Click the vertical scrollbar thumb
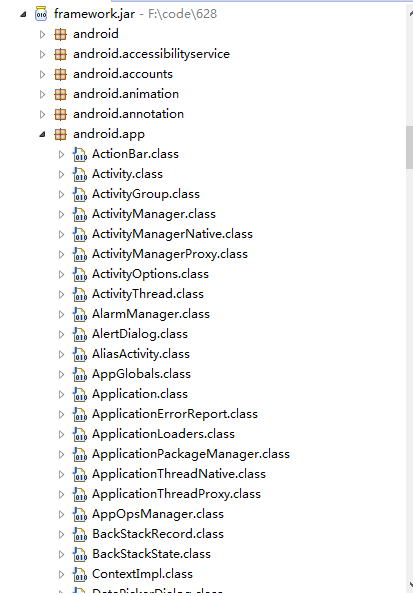Screen dimensions: 413x596 pos(410,147)
